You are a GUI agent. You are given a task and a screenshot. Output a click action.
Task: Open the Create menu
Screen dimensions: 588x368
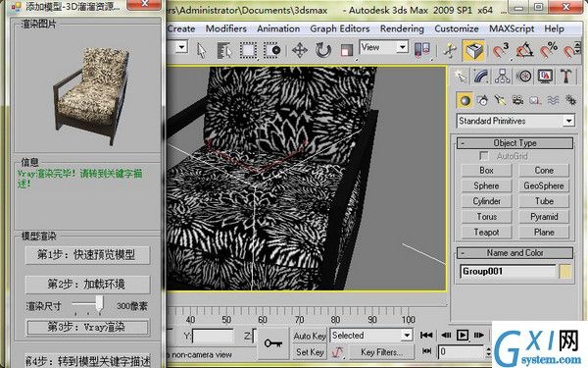[181, 28]
